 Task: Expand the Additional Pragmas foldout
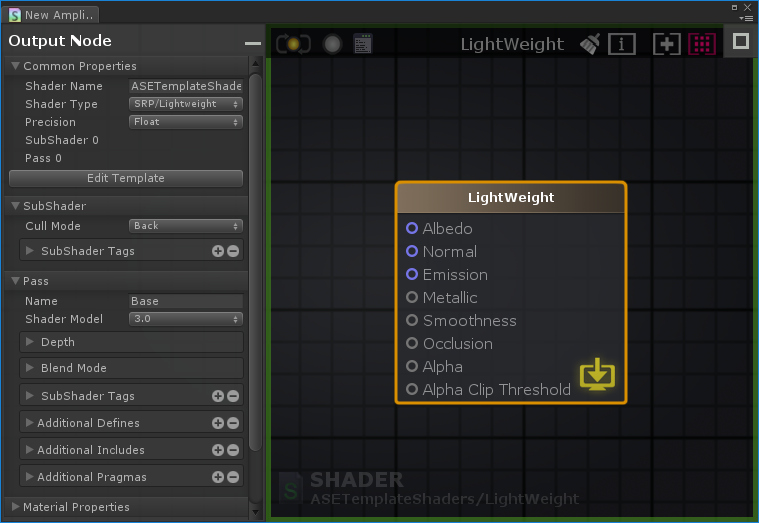[x=30, y=477]
